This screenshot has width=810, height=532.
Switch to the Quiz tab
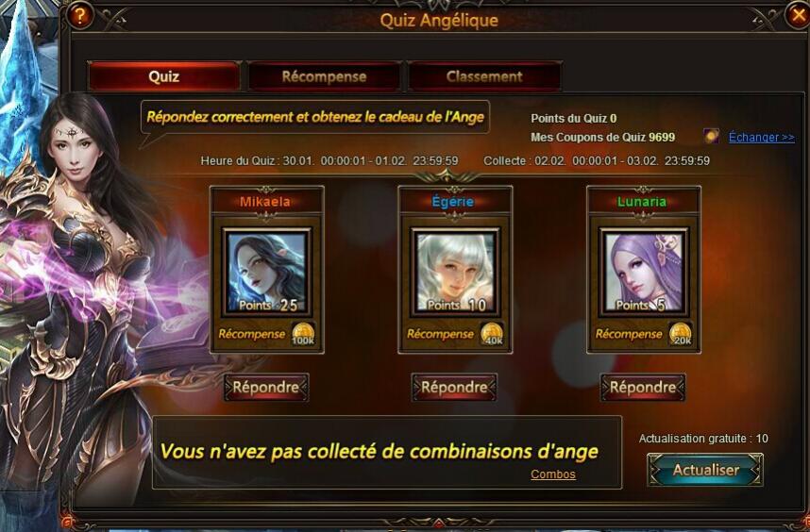coord(163,77)
